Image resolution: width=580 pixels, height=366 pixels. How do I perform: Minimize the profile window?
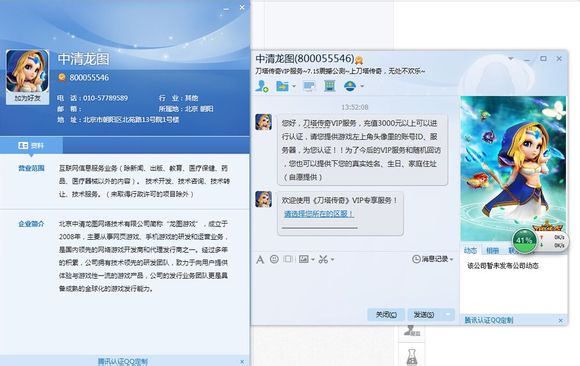coord(226,8)
